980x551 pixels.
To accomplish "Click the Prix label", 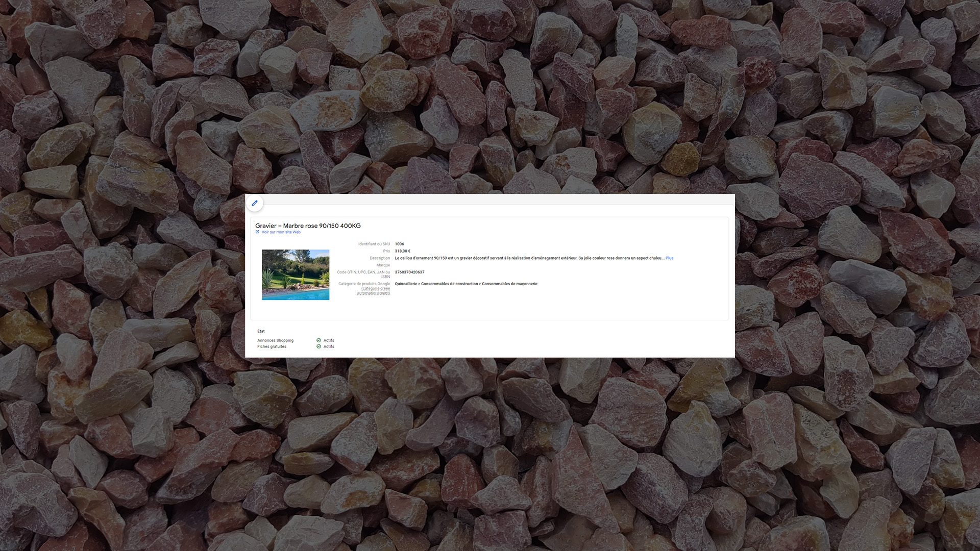I will point(386,251).
